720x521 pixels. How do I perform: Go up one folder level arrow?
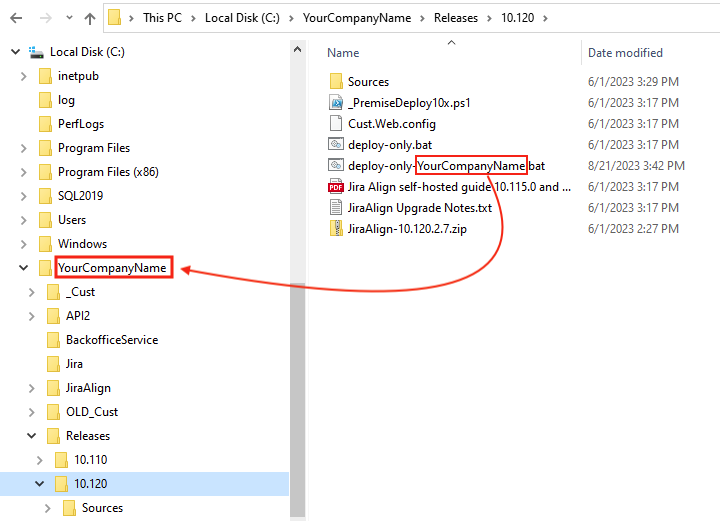coord(90,18)
